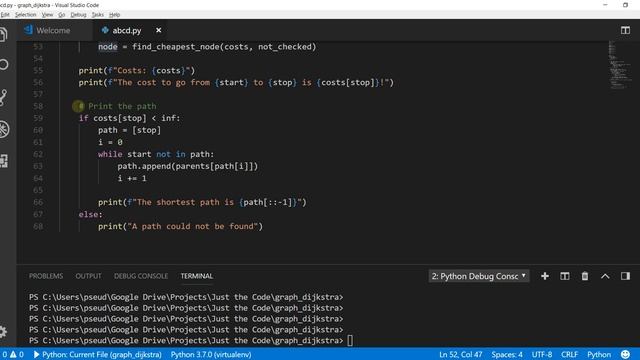
Task: Open the PROBLEMS panel tab
Action: coord(46,276)
